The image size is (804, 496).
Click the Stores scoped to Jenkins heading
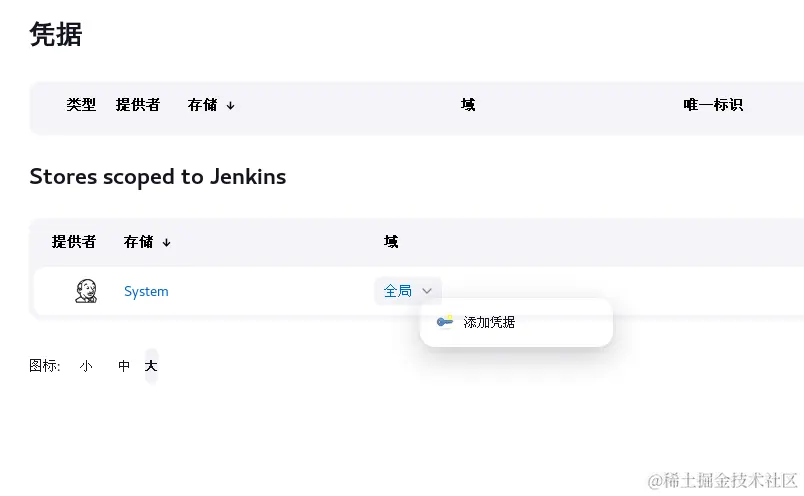point(158,177)
